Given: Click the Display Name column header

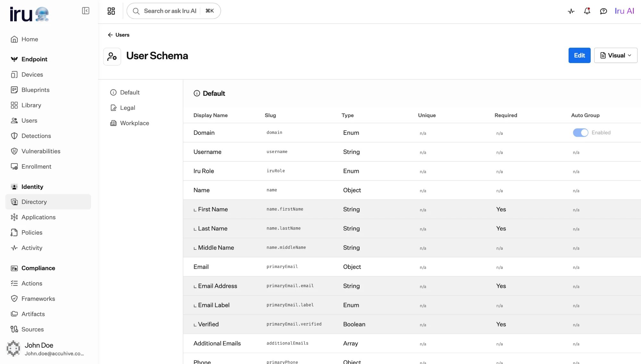Looking at the screenshot, I should [x=210, y=115].
